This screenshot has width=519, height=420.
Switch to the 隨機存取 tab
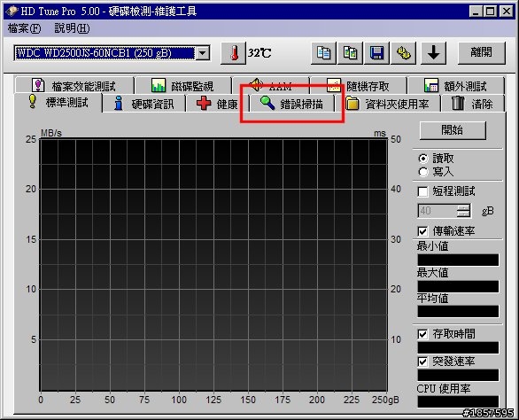tap(358, 86)
